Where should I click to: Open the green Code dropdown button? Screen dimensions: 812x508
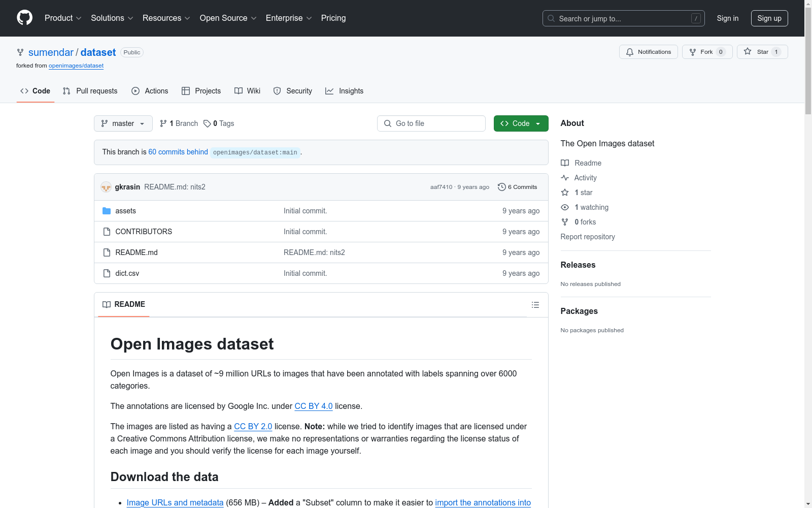coord(521,123)
